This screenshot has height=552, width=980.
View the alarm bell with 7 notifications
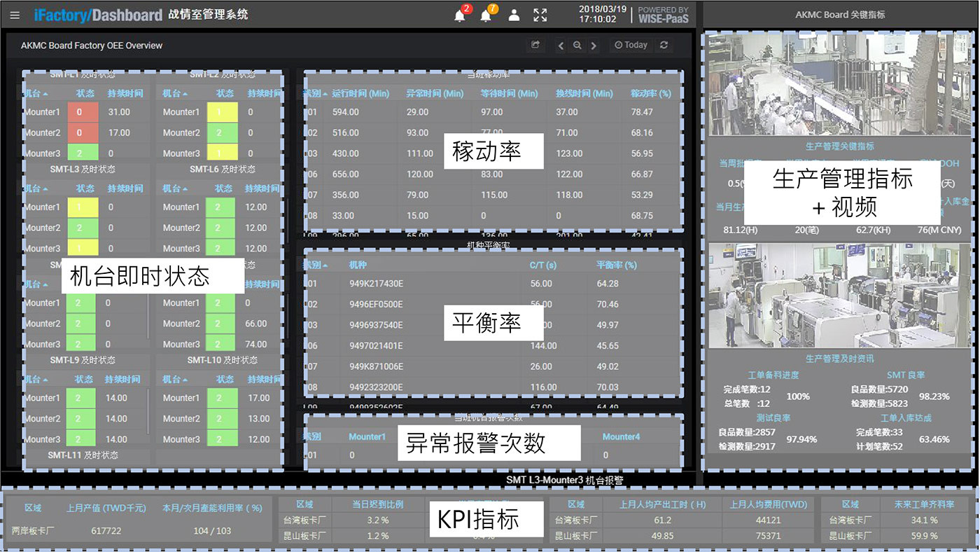point(487,15)
